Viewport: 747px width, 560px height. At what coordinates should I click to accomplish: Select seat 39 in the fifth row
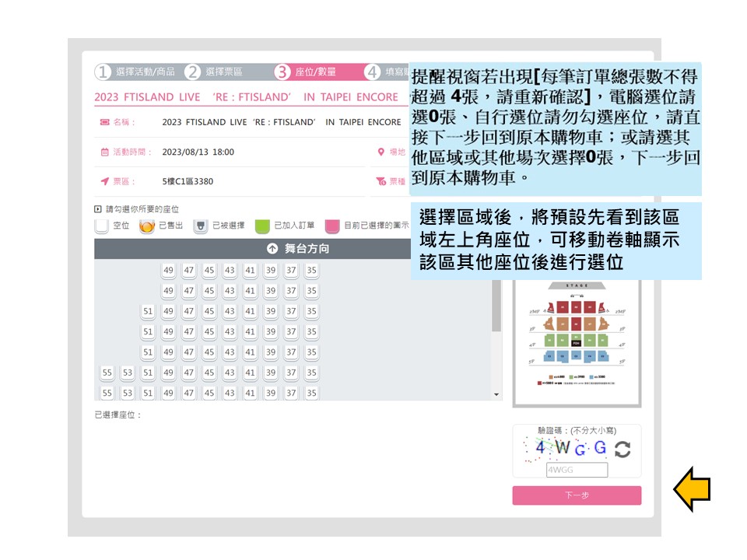coord(271,352)
